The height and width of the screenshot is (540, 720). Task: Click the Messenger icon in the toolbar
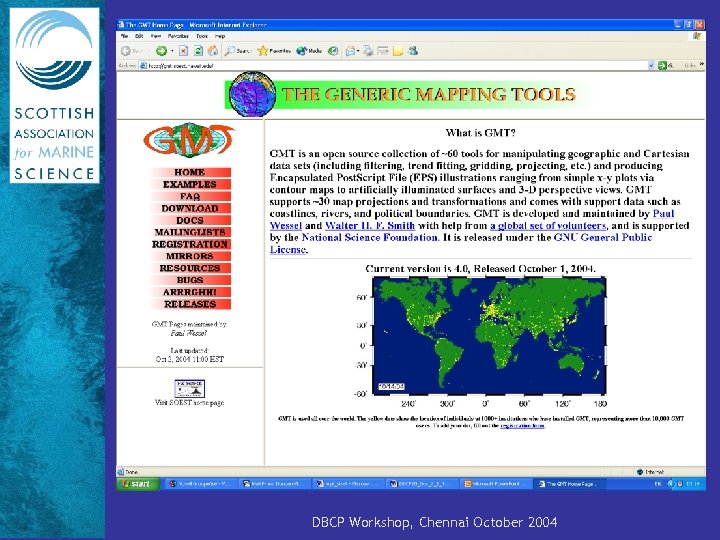point(413,51)
